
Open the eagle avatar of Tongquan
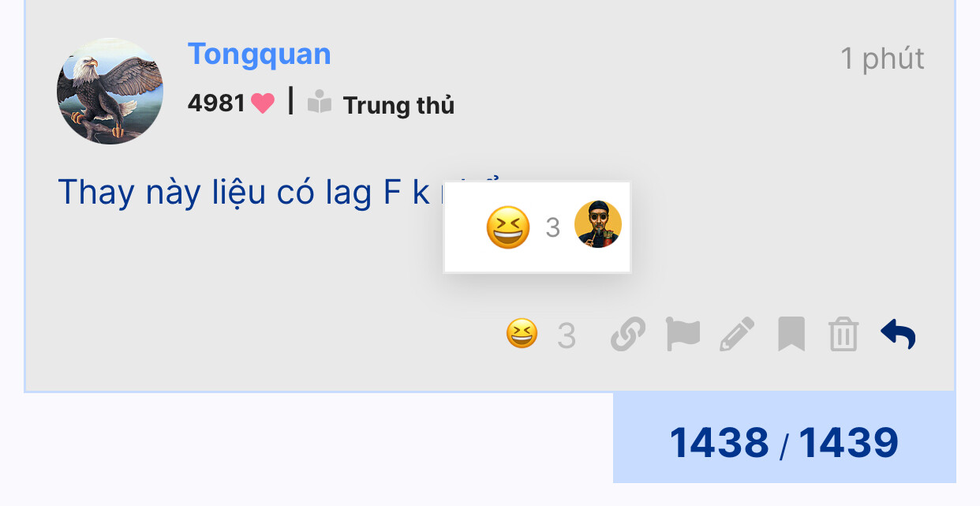tap(110, 91)
